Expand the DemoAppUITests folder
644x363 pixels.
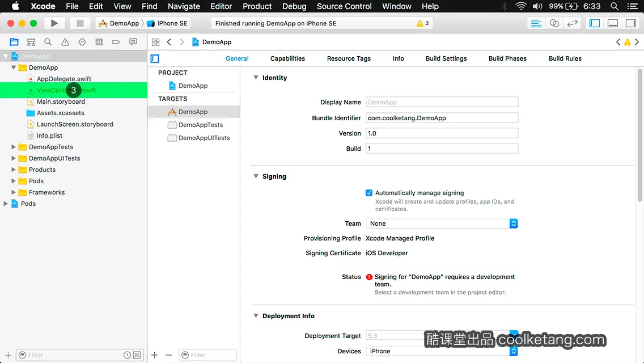14,158
